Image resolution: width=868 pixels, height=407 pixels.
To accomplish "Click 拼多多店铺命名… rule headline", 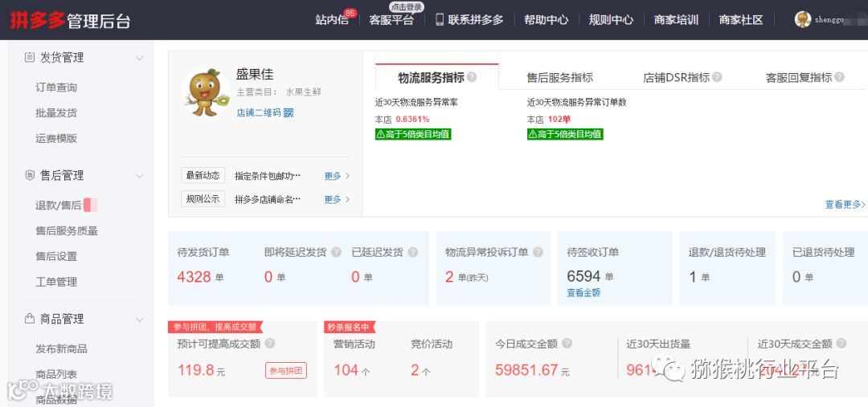I will coord(268,199).
